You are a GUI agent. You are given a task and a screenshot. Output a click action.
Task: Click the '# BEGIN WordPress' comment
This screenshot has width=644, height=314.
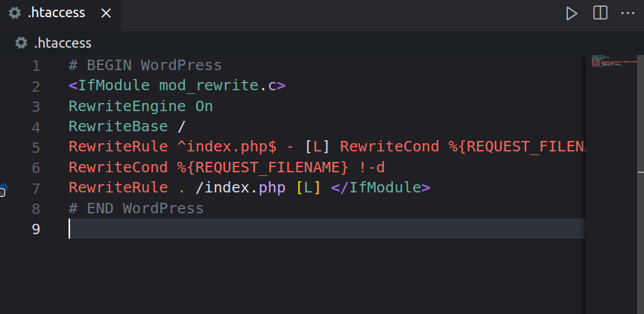coord(145,66)
